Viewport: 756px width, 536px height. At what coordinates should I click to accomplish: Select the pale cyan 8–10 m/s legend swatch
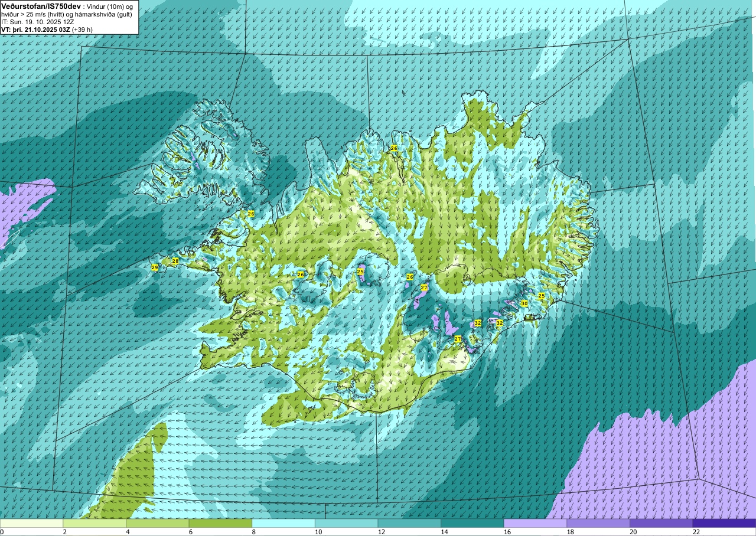(x=283, y=523)
